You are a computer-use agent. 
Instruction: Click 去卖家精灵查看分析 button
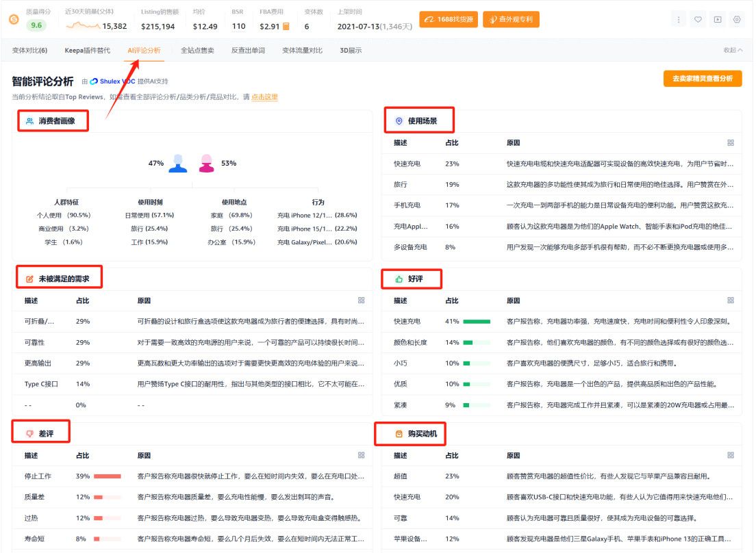[703, 79]
